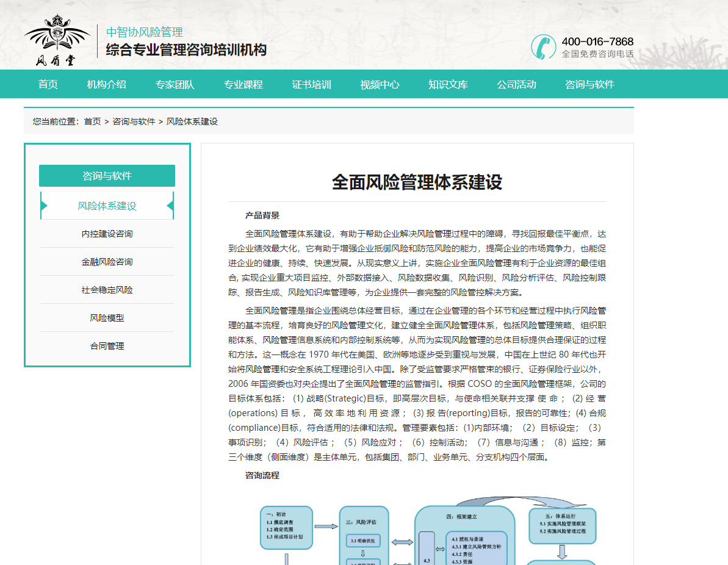
Task: Click the phone number 400-016-7868
Action: click(597, 41)
